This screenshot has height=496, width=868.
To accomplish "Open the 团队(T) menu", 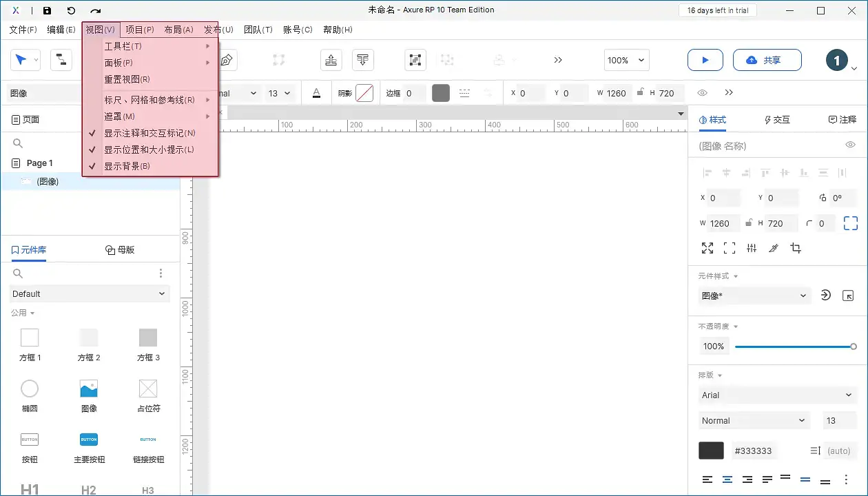I will pos(258,30).
